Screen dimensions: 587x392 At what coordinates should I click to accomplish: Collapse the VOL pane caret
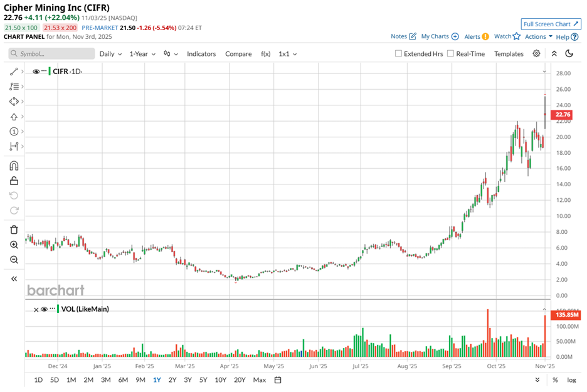pyautogui.click(x=544, y=309)
